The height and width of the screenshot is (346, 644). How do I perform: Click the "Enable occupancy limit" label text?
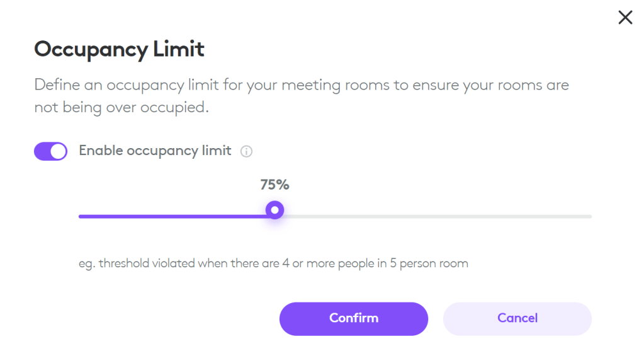[x=155, y=151]
